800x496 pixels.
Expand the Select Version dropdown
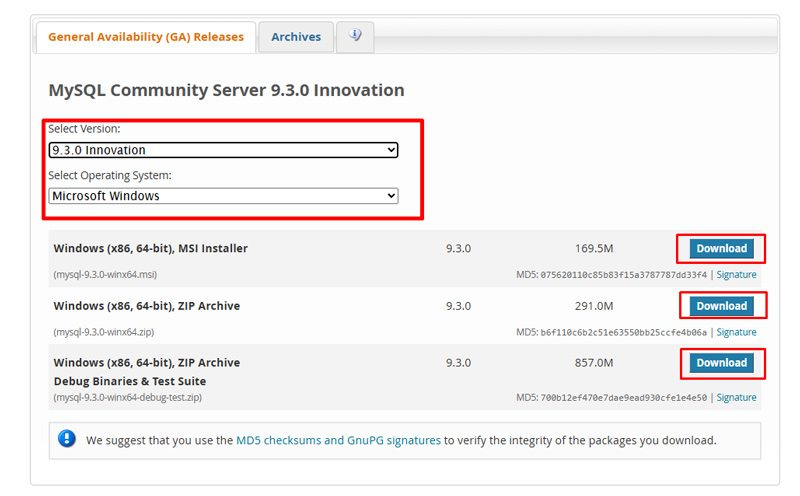pyautogui.click(x=223, y=150)
